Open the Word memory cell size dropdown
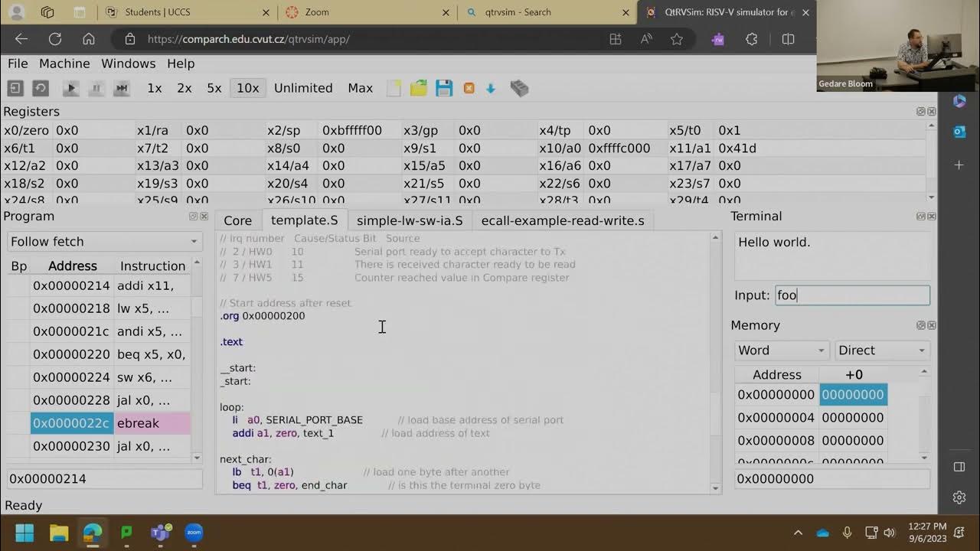 point(781,350)
